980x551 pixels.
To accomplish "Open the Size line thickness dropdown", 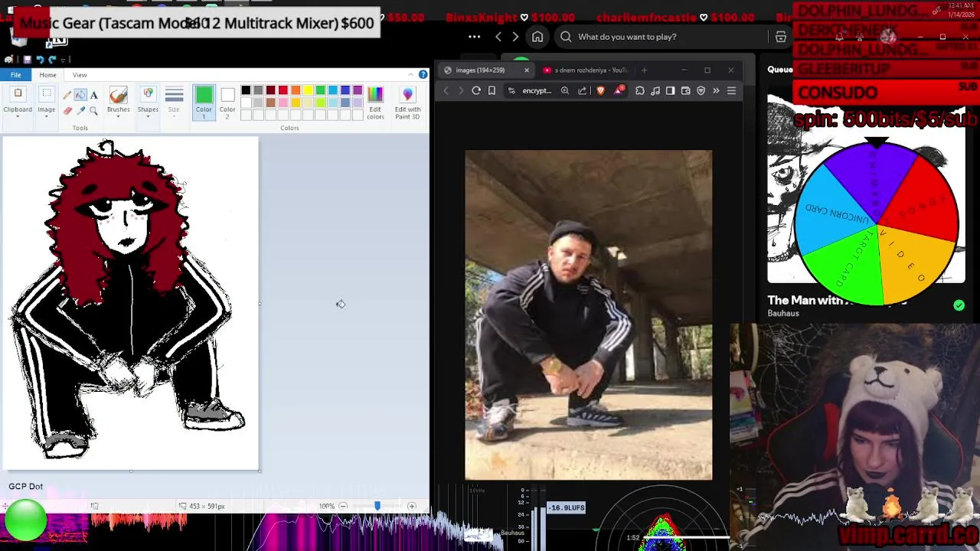I will (x=174, y=103).
